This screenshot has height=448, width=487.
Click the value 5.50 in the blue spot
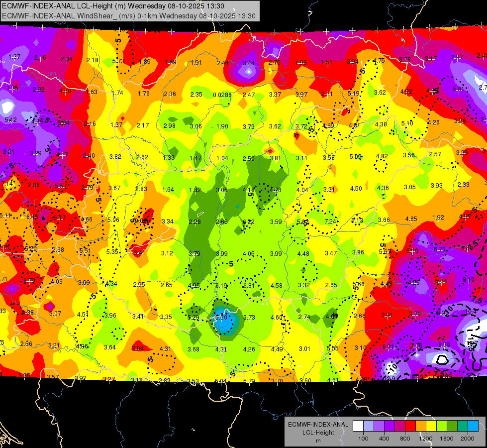(221, 317)
